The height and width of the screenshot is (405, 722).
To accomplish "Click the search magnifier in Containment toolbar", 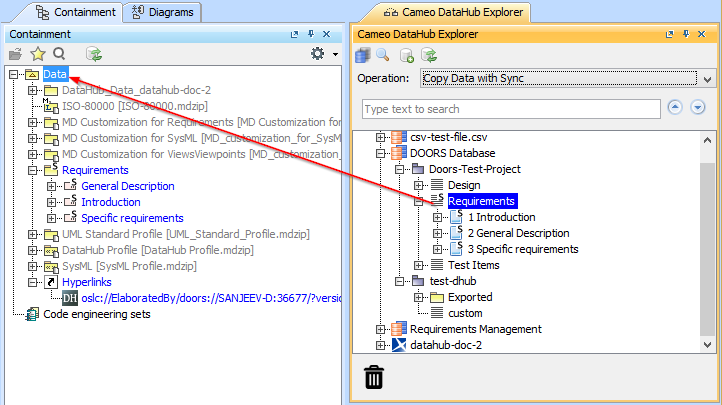I will pos(59,54).
